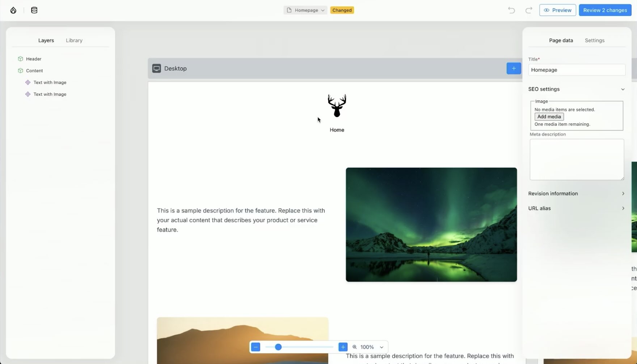Click in the Title input field
This screenshot has width=637, height=364.
[577, 70]
